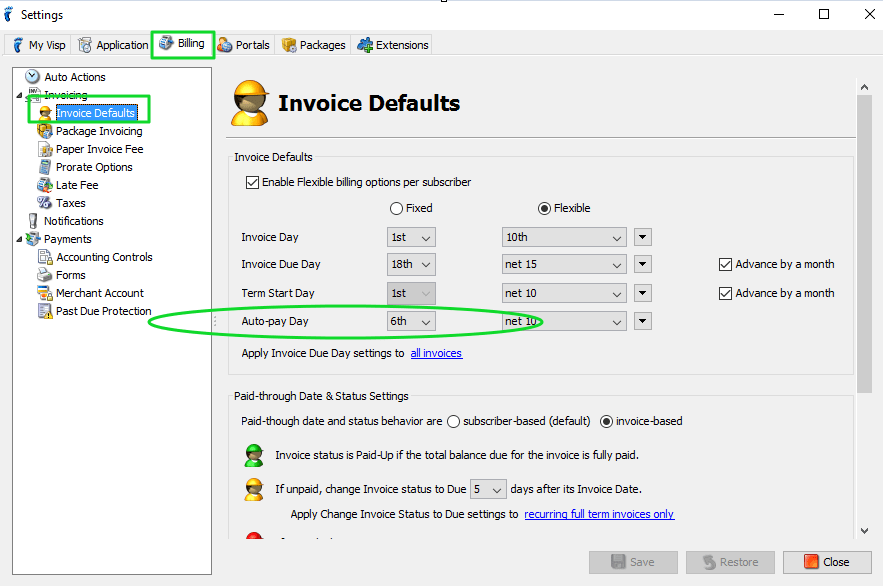This screenshot has width=883, height=586.
Task: Click the Late Fee icon
Action: 45,185
